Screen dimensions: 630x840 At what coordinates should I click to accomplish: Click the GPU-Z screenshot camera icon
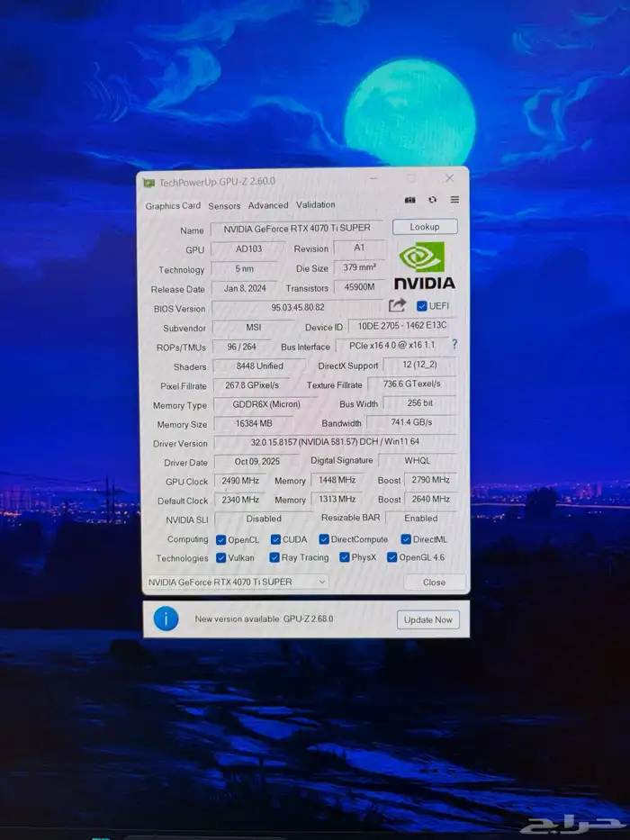point(409,200)
